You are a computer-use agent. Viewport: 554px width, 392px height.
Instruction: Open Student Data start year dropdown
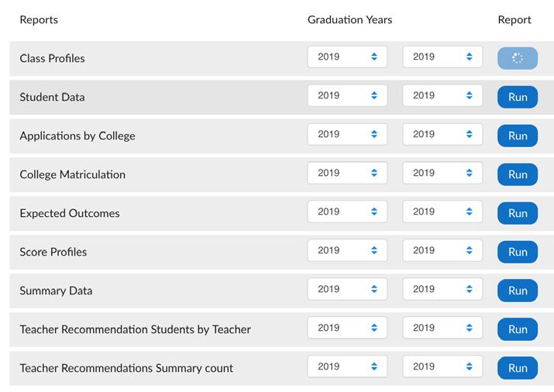pos(347,95)
